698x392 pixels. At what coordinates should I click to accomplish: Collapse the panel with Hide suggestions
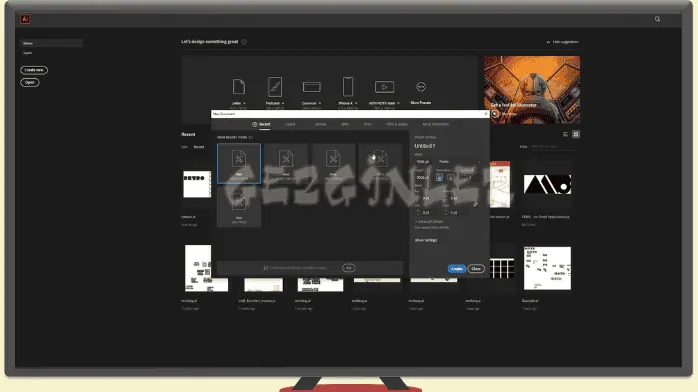[x=563, y=42]
